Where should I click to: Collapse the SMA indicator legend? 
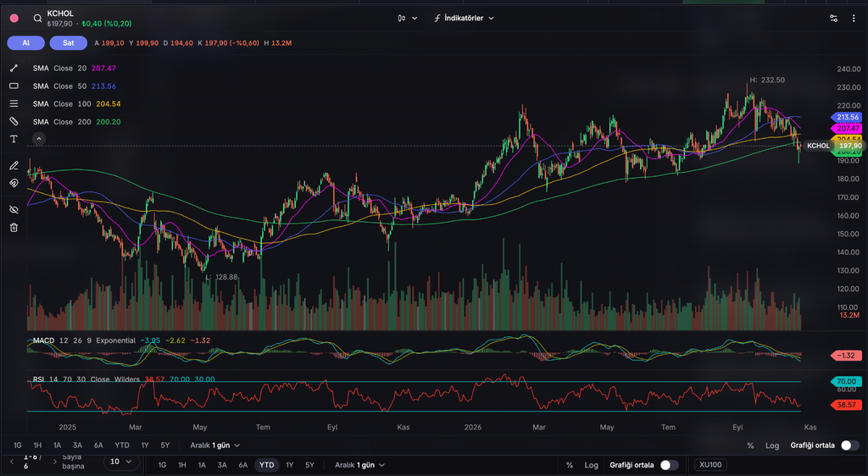(x=39, y=139)
